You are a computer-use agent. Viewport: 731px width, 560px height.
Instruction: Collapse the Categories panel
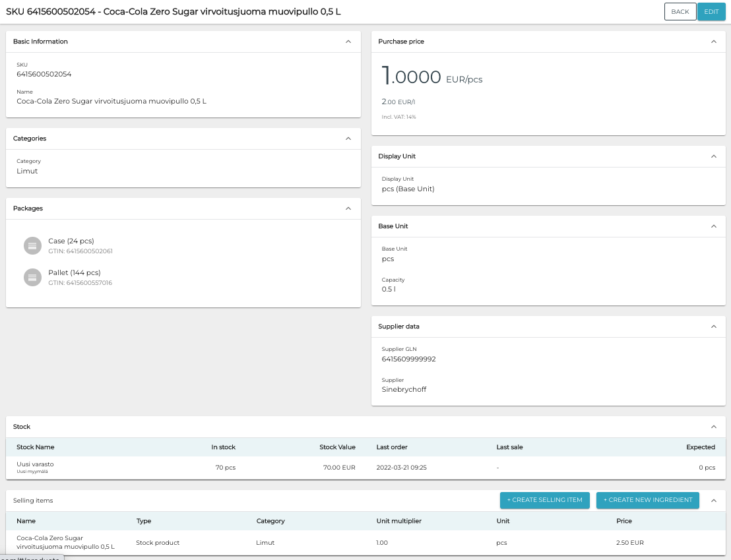(x=348, y=139)
